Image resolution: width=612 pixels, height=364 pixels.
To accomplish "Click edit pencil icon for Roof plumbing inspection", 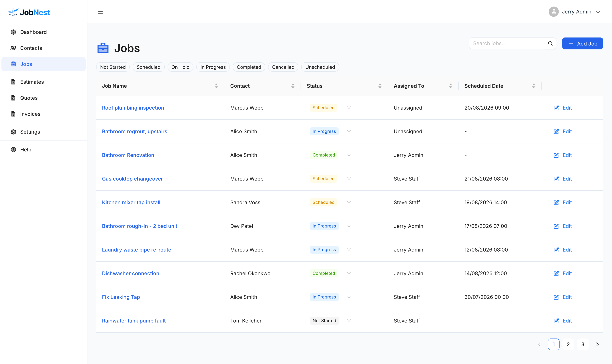I will pos(556,108).
